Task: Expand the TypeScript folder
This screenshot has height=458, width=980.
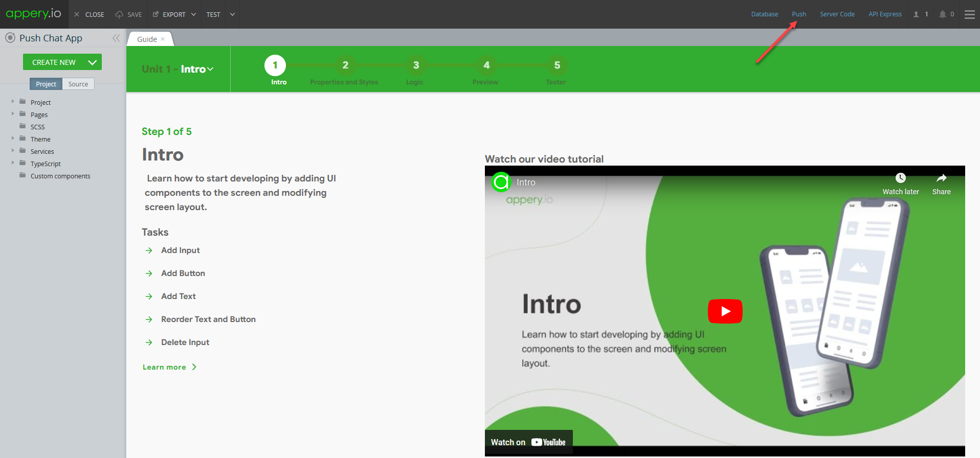Action: point(13,163)
